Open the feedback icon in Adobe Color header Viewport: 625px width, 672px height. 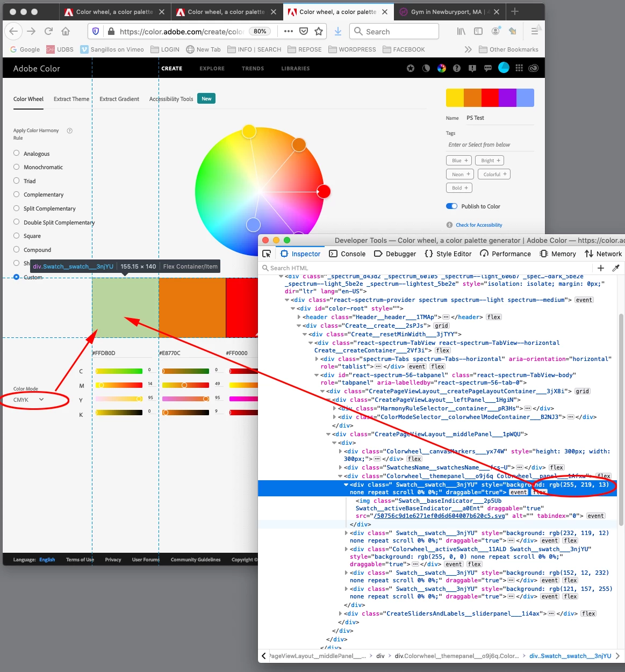[x=472, y=68]
